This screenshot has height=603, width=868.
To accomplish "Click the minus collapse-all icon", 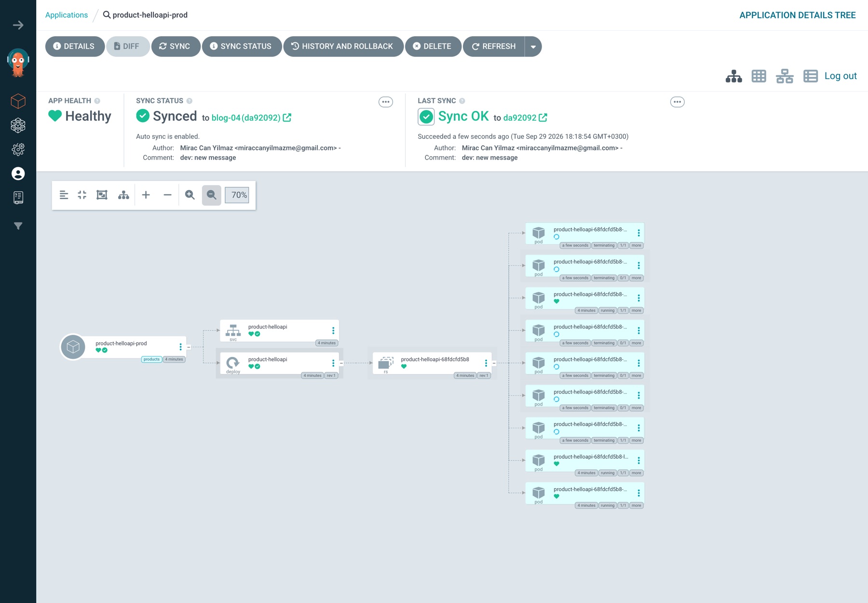I will pos(167,195).
